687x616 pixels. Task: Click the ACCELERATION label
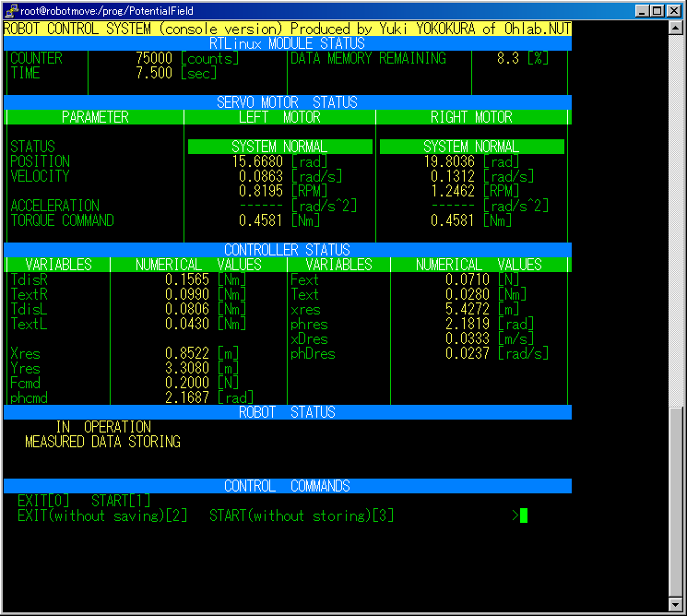(x=54, y=206)
